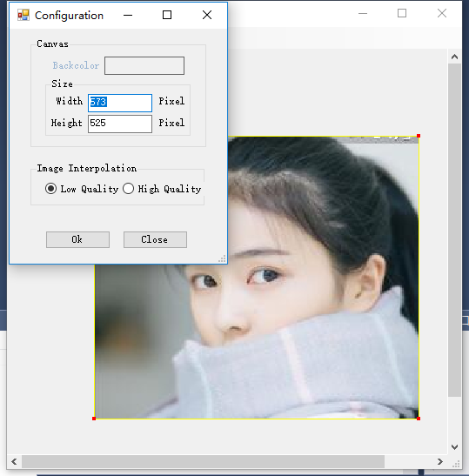The image size is (469, 476).
Task: Click the Height input field
Action: click(x=120, y=124)
